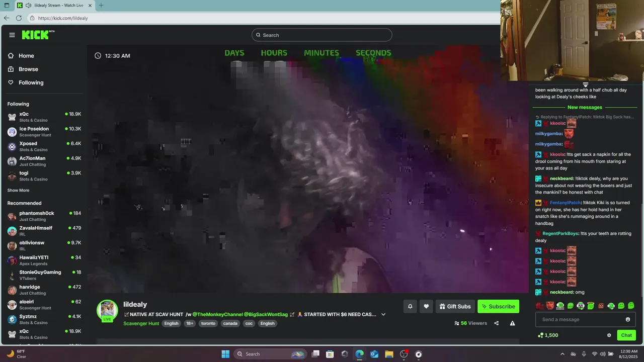Image resolution: width=644 pixels, height=362 pixels.
Task: Click the notification bell for lildealy
Action: tap(410, 306)
